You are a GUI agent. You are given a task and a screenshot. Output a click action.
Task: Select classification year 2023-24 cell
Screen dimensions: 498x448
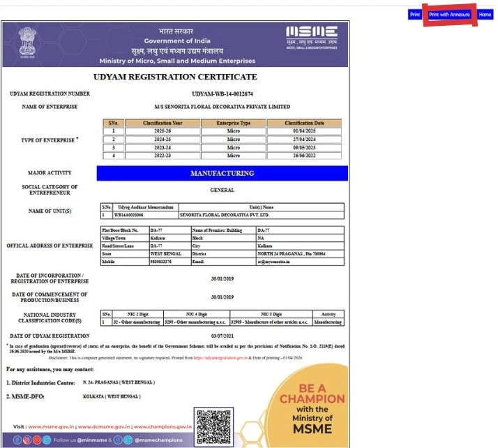point(163,147)
